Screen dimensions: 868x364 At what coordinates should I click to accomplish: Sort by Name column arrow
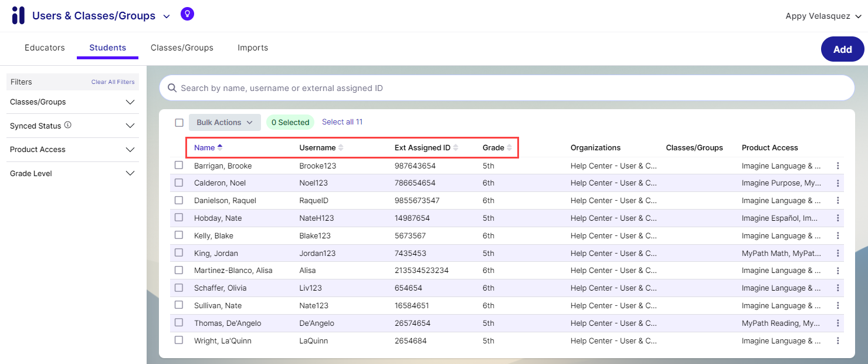click(x=220, y=147)
